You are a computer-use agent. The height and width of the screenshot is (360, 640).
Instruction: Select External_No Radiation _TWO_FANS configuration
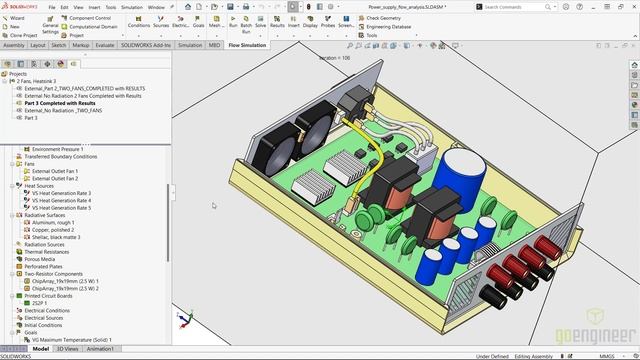click(63, 111)
